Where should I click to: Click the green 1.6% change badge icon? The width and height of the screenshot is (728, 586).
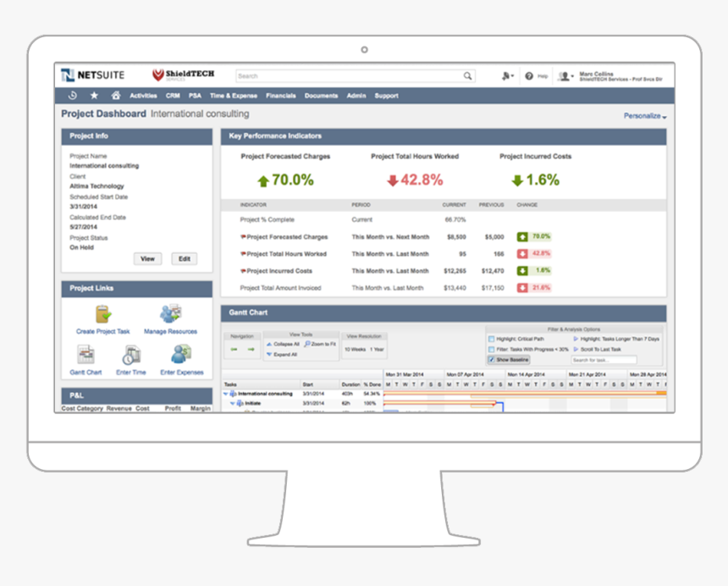click(x=522, y=271)
